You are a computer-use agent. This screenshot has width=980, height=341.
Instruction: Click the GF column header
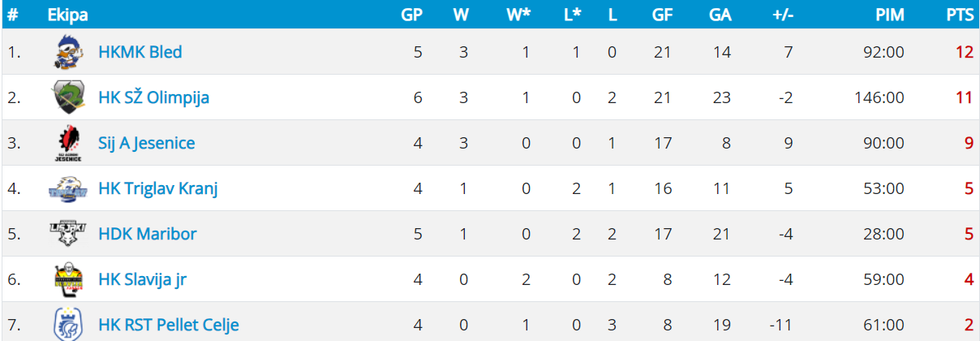(661, 15)
